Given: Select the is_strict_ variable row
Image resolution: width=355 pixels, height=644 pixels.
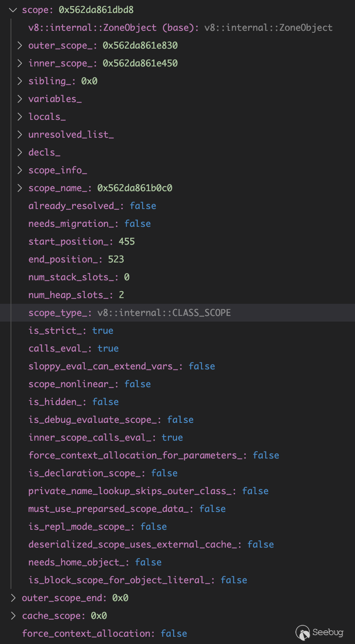Looking at the screenshot, I should tap(71, 331).
